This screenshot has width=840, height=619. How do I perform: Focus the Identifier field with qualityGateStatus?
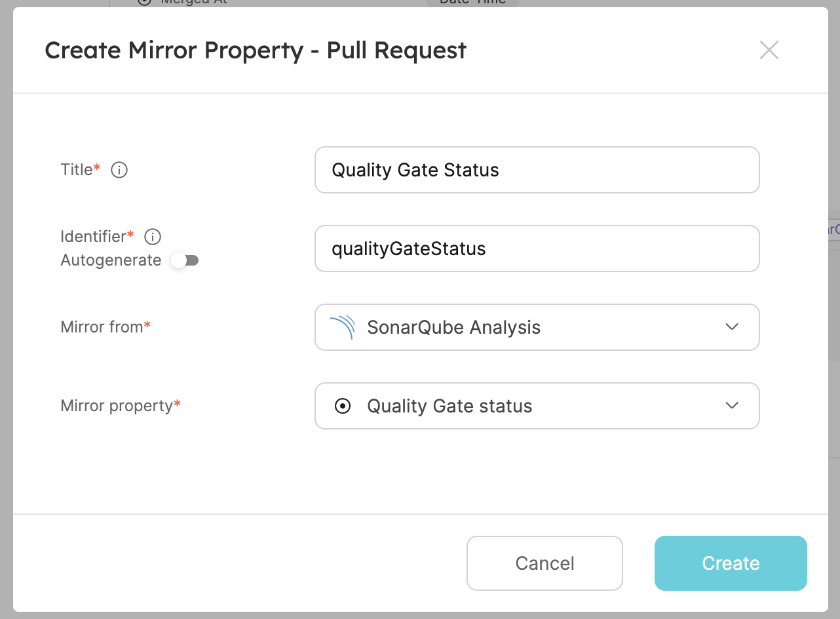pos(536,249)
